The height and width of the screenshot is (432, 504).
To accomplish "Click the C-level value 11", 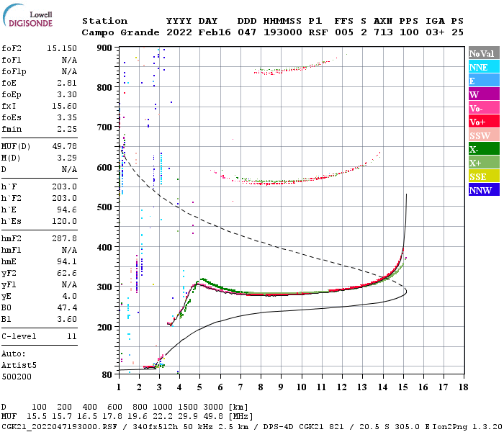I will (x=72, y=336).
